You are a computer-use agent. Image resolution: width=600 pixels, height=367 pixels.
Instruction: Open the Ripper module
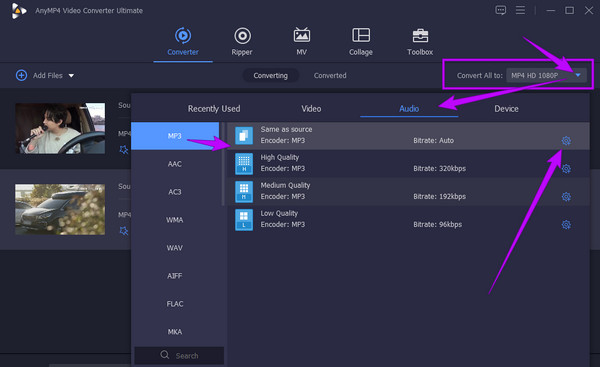[242, 42]
